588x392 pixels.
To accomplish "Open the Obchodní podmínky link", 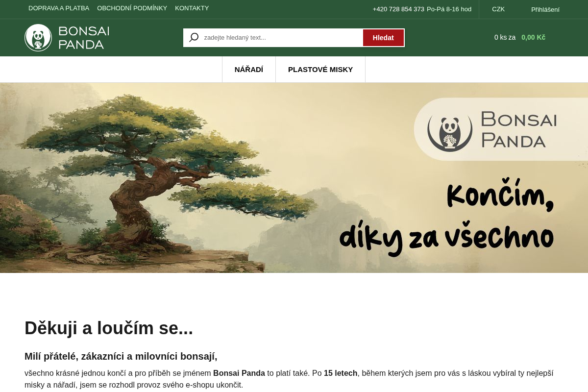I will point(132,8).
